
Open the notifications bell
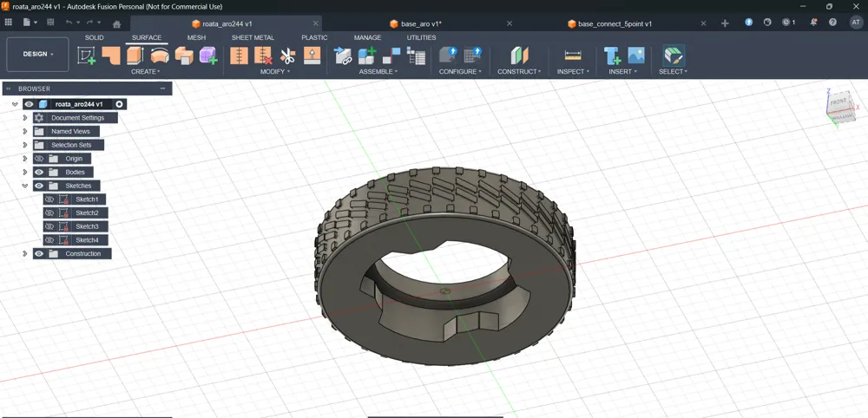(x=814, y=23)
